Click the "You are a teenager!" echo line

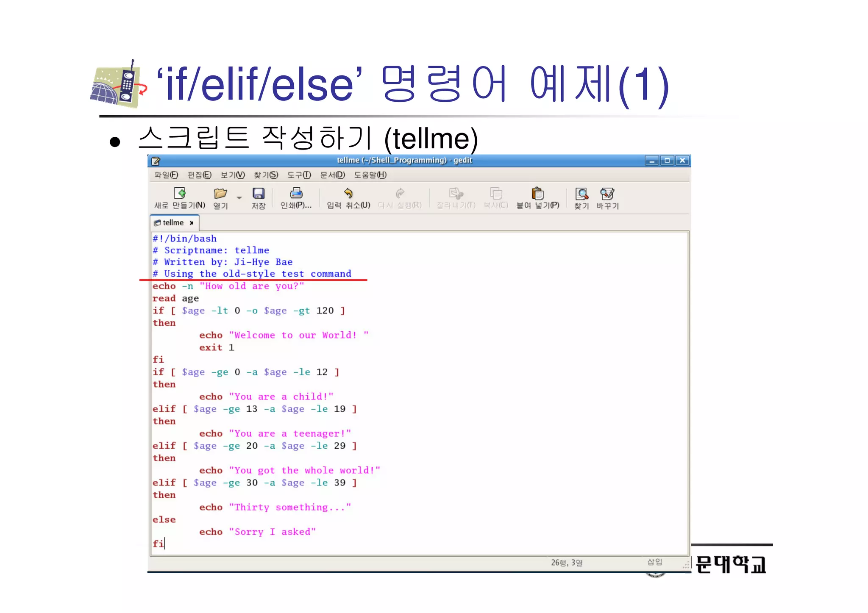point(275,434)
